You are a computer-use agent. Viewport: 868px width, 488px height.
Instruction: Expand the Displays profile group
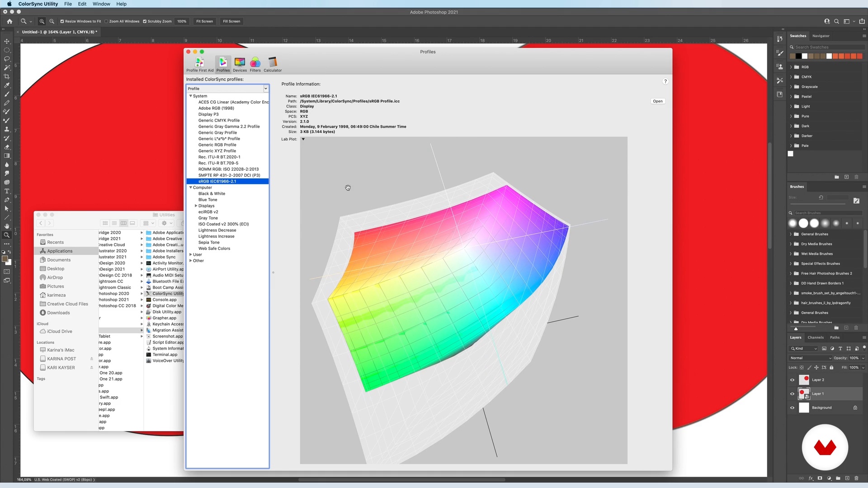tap(196, 206)
